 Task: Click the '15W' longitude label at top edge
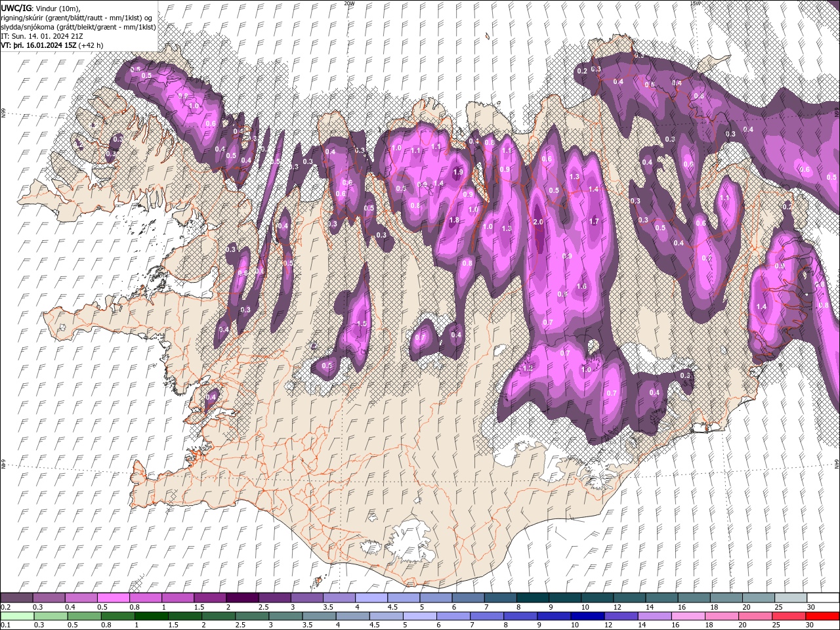point(695,3)
